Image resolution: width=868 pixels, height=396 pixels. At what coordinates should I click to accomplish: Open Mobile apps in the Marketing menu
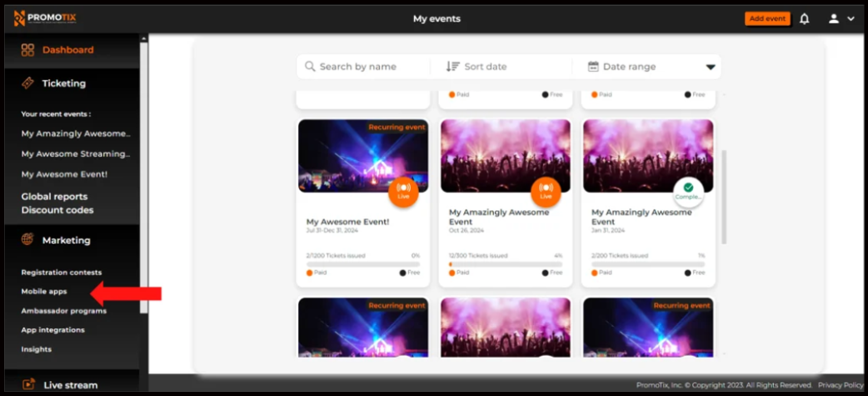pyautogui.click(x=44, y=292)
